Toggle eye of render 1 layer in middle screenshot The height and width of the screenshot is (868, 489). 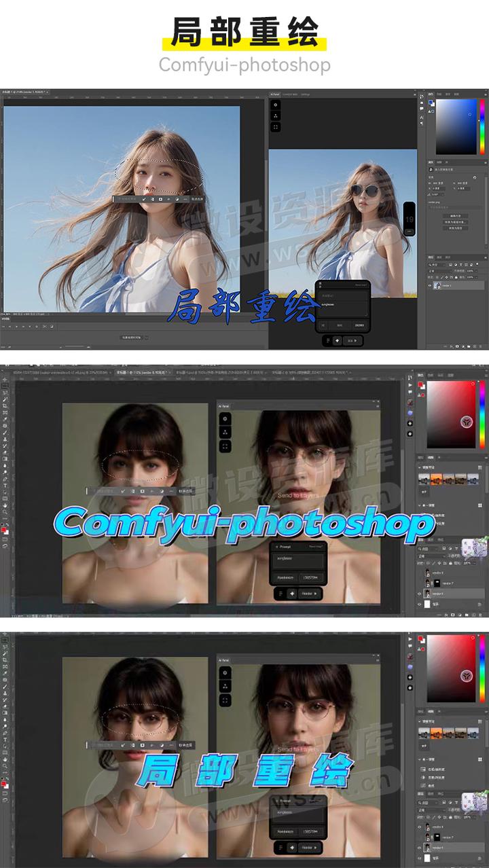pos(420,593)
